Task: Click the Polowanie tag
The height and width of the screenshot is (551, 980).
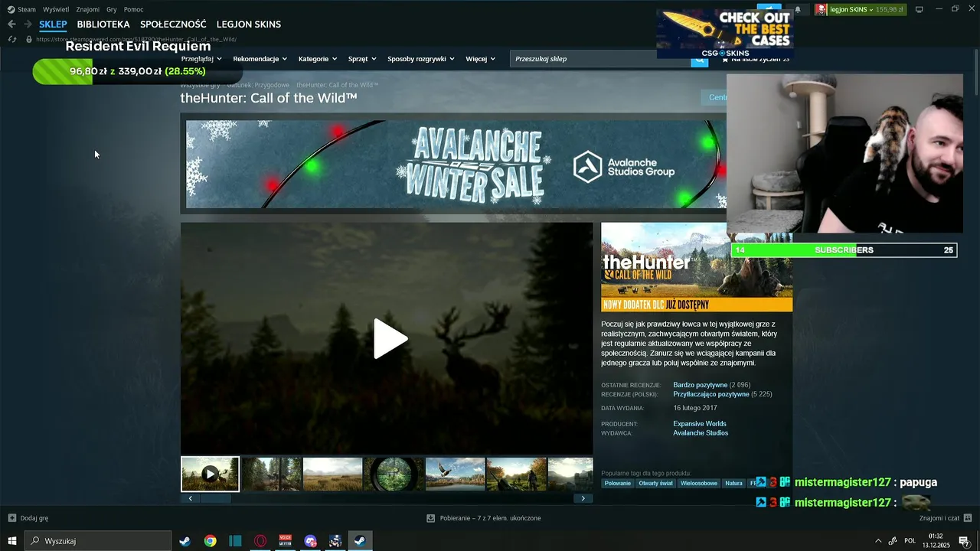Action: click(x=618, y=484)
